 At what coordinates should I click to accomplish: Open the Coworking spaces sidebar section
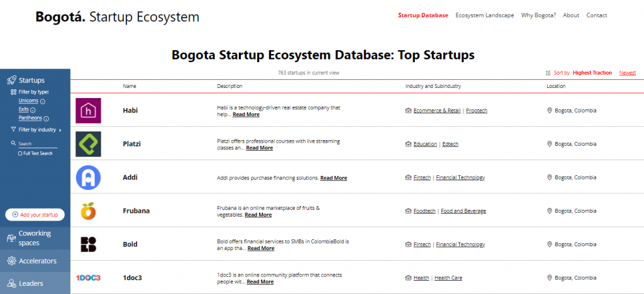[35, 238]
